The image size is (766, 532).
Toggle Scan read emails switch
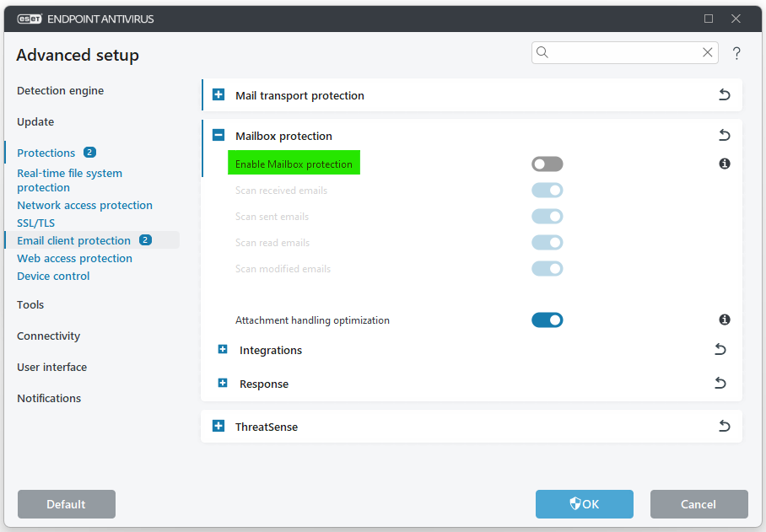[548, 243]
